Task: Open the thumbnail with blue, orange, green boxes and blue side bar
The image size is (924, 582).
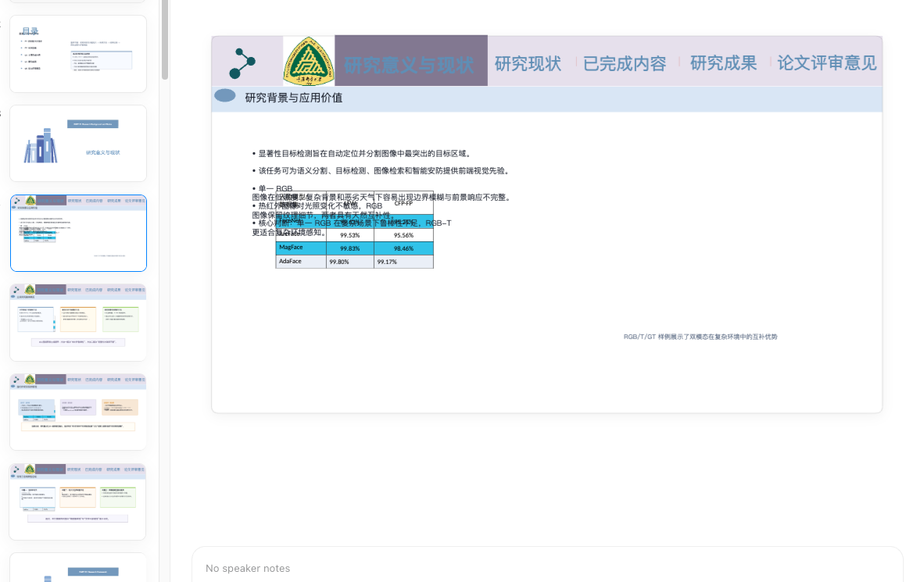Action: point(78,323)
